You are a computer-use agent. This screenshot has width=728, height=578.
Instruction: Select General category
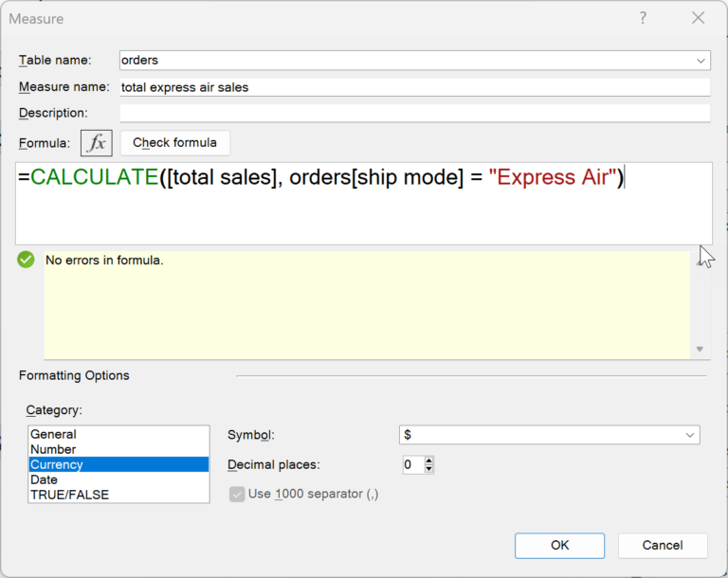(54, 434)
